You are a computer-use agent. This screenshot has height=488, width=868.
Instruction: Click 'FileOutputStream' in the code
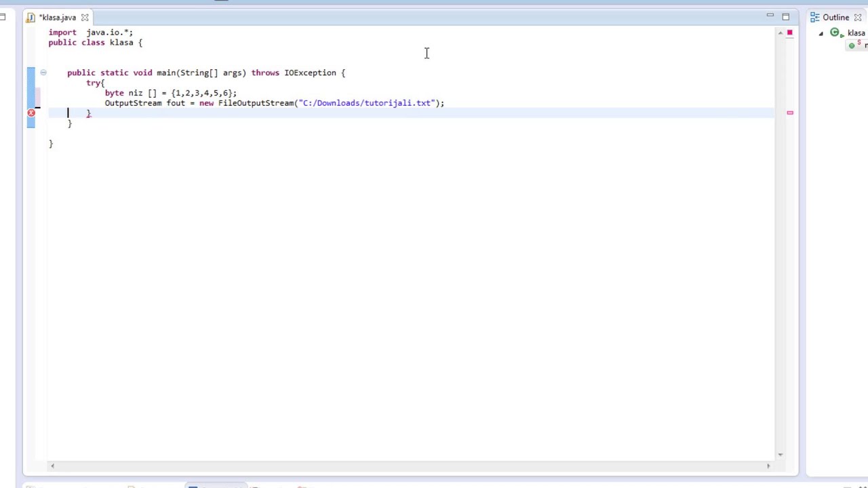pos(256,103)
